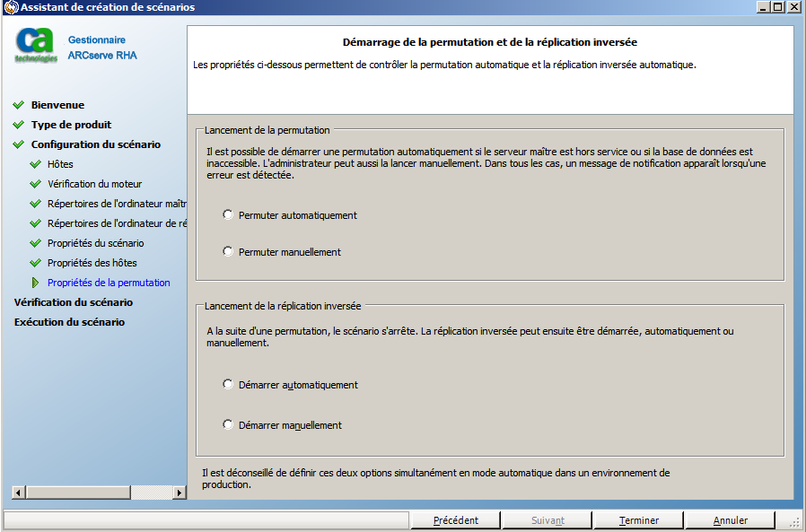Choose Démarrer manuellement for reverse replication
Image resolution: width=806 pixels, height=532 pixels.
click(228, 424)
